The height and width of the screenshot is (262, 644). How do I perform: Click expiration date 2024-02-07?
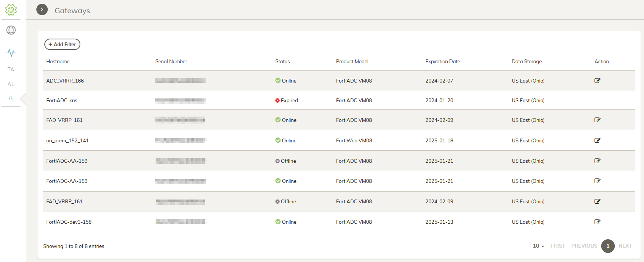click(439, 81)
